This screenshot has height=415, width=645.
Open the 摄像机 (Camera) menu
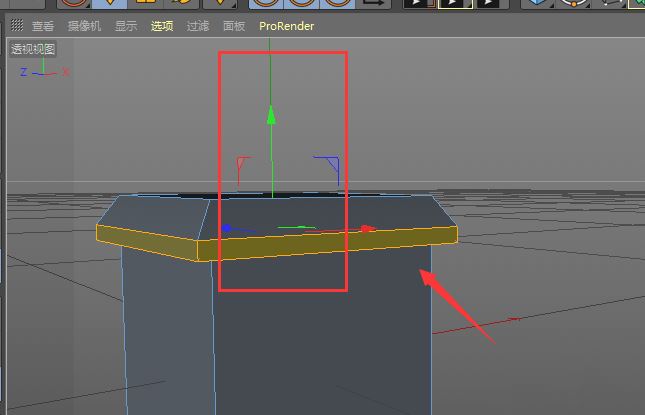[84, 26]
